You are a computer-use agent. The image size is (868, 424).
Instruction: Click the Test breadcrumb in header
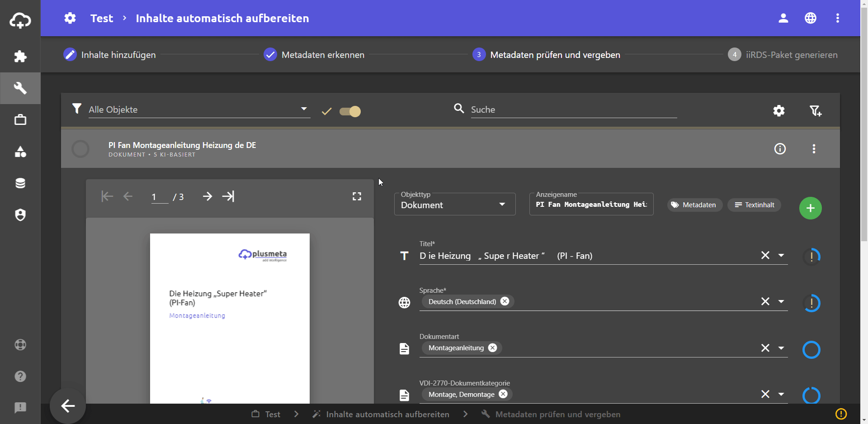pyautogui.click(x=102, y=18)
